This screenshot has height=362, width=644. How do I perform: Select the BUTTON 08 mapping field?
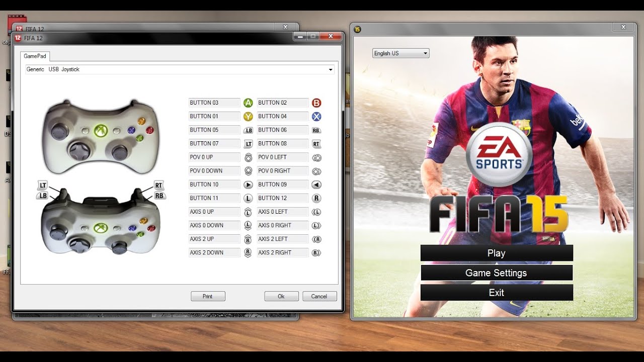point(283,143)
